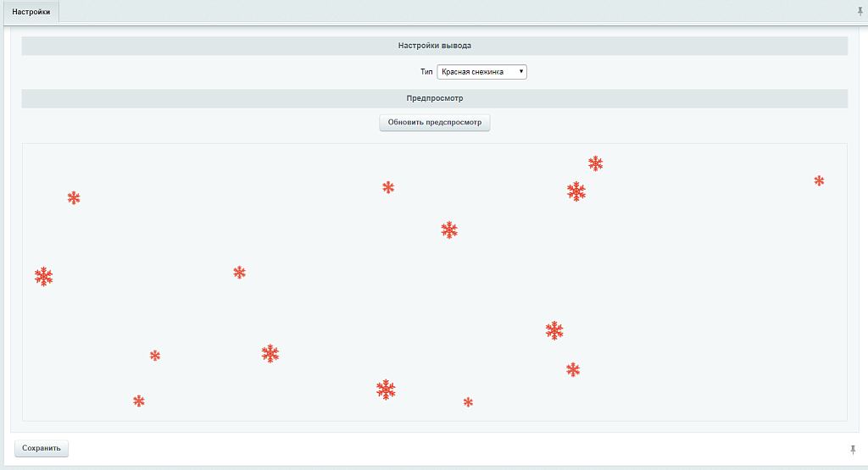868x470 pixels.
Task: Click the snowflake in the preview's upper-left area
Action: tap(74, 198)
